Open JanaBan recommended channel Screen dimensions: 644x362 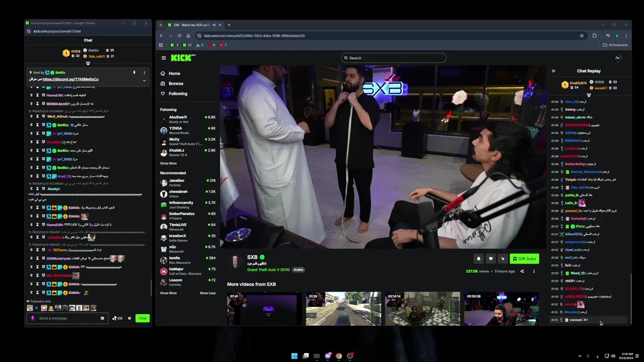pyautogui.click(x=188, y=183)
